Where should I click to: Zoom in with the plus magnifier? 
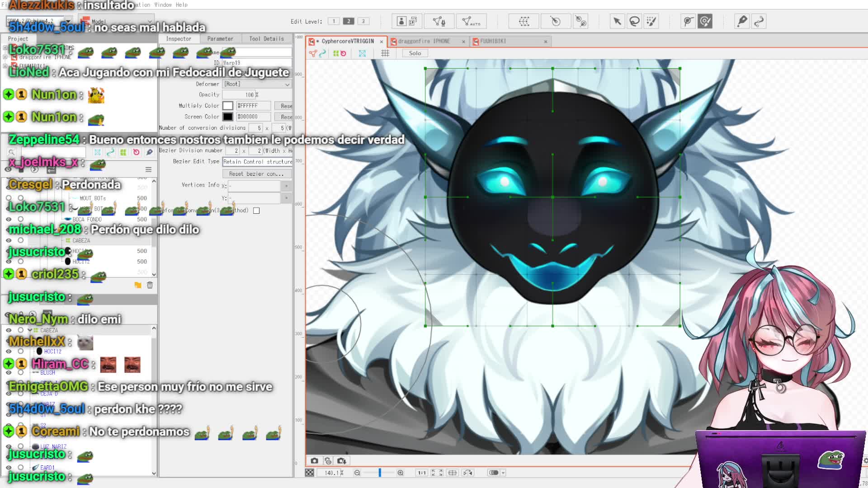(x=401, y=473)
